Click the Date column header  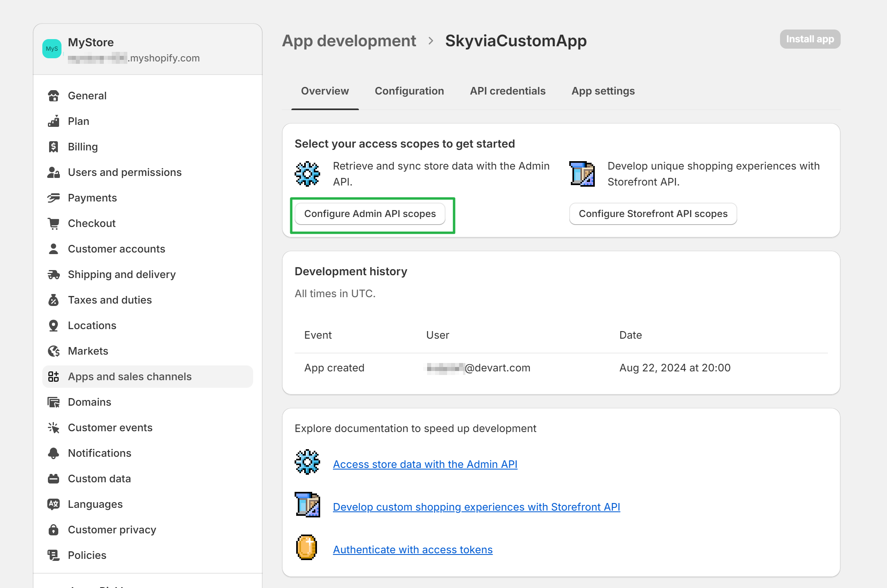630,335
